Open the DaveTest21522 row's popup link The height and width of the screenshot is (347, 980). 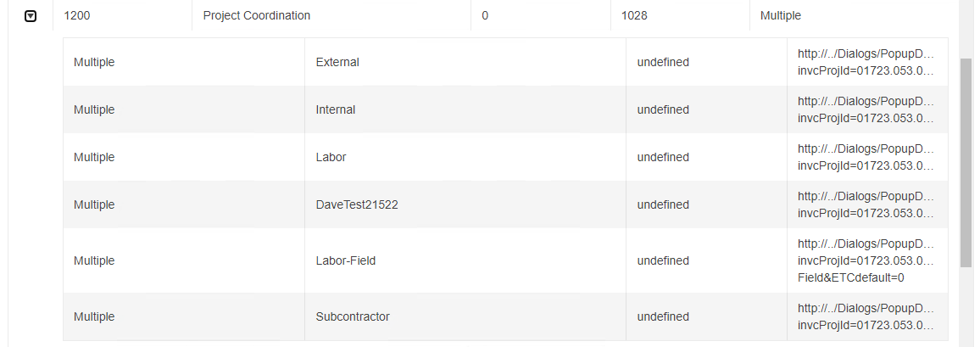(865, 204)
